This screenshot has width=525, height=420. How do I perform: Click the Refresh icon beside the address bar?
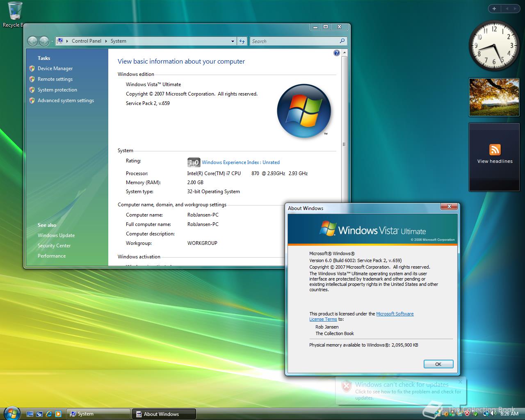(x=242, y=41)
